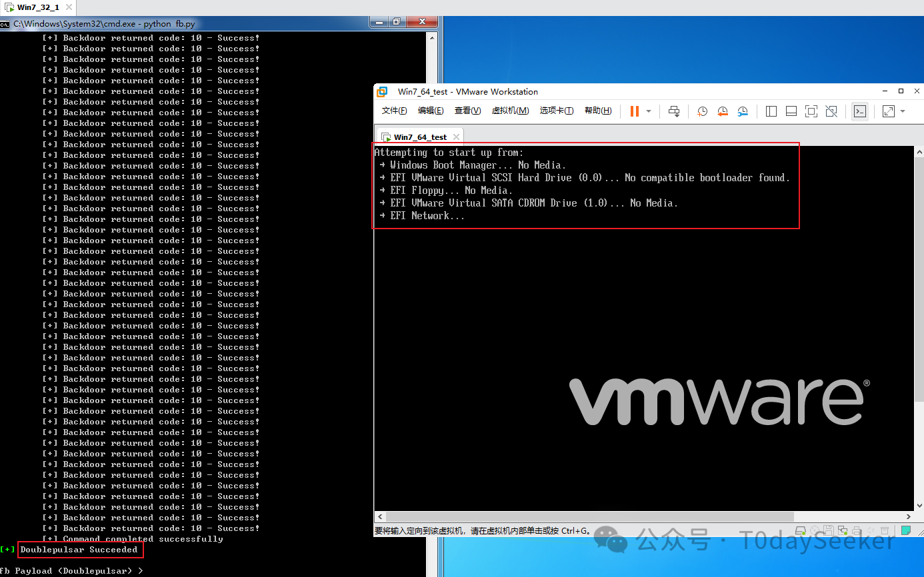Click the 'fb Payload (Doublepulsar) >' prompt
The height and width of the screenshot is (577, 924).
(71, 571)
